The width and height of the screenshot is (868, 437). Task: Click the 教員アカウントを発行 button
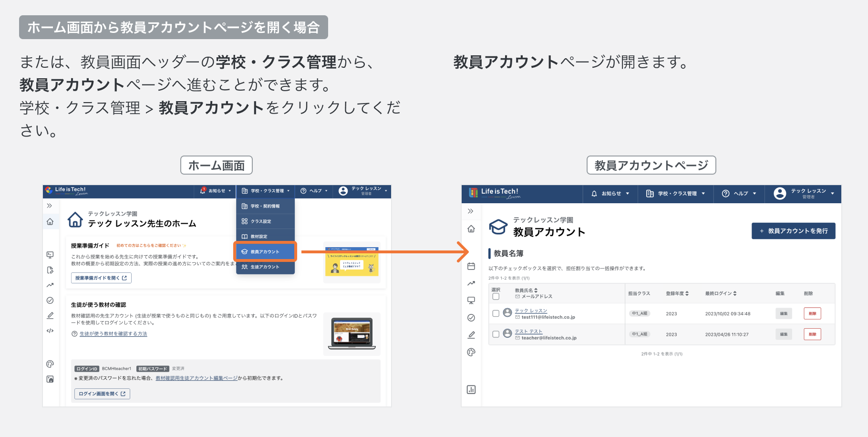[x=793, y=231]
